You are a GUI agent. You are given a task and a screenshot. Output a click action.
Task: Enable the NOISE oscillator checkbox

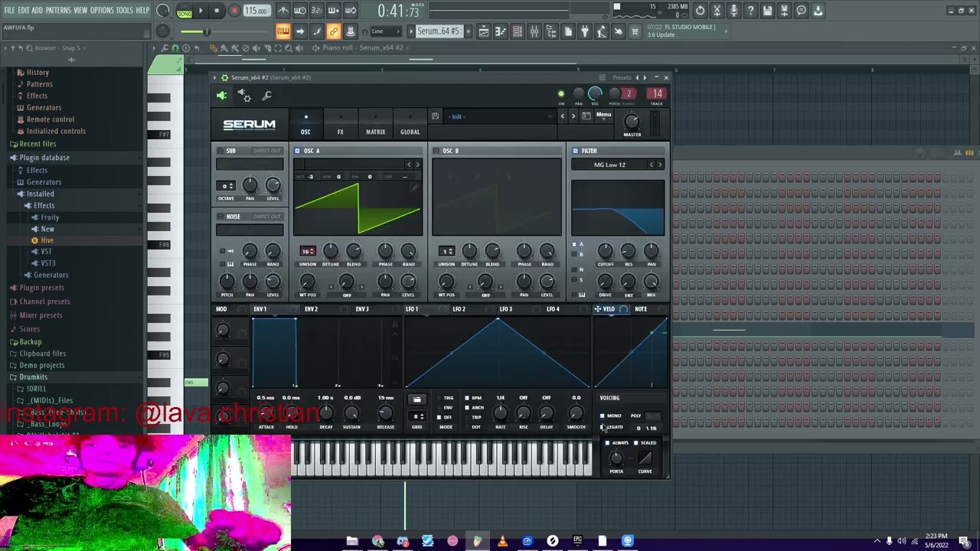pyautogui.click(x=220, y=217)
